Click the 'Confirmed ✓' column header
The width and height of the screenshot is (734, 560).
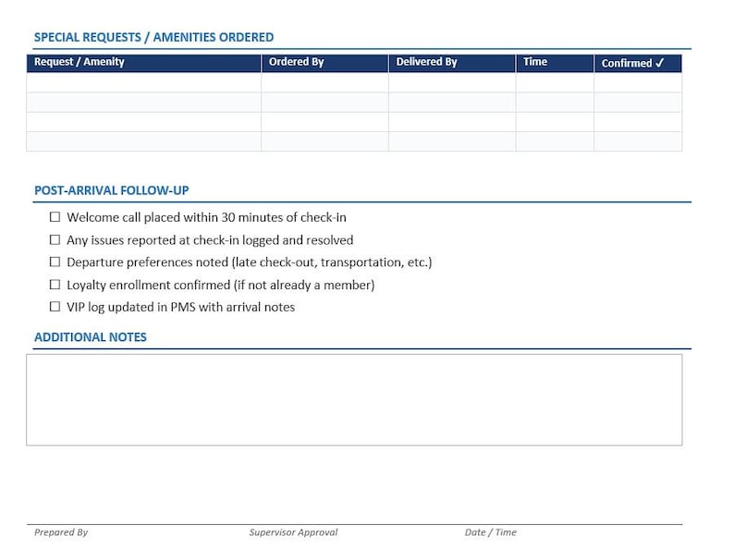[638, 63]
